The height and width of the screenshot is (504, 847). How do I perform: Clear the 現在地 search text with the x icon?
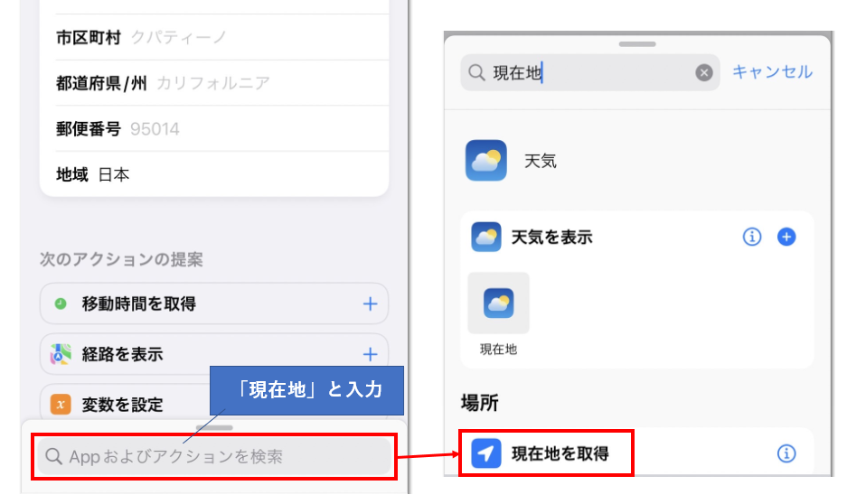coord(703,72)
